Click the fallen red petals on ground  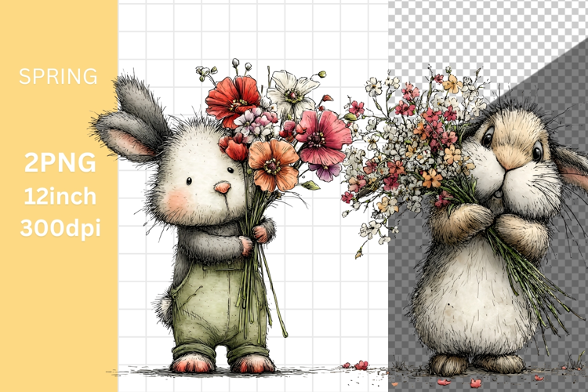click(357, 365)
